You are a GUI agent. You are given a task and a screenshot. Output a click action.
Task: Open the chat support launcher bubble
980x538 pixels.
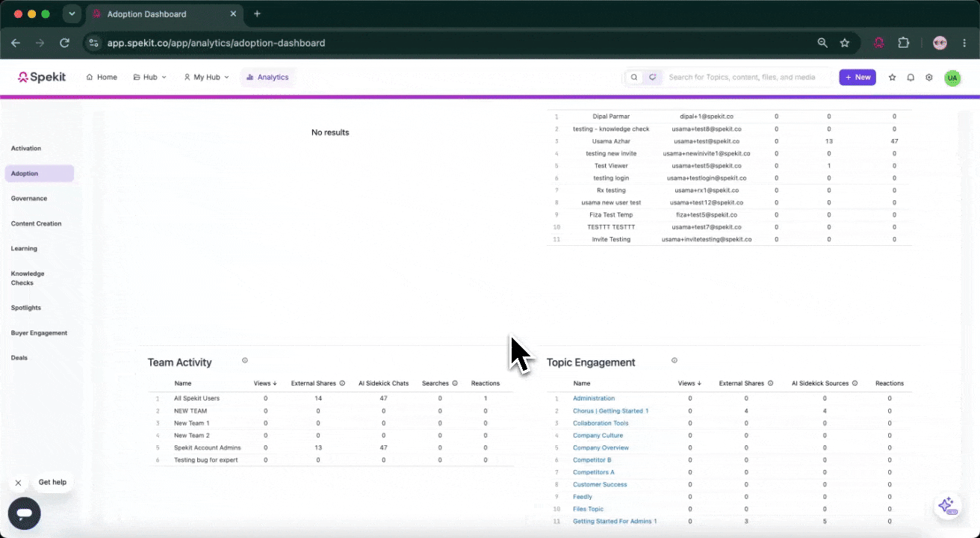pos(24,513)
